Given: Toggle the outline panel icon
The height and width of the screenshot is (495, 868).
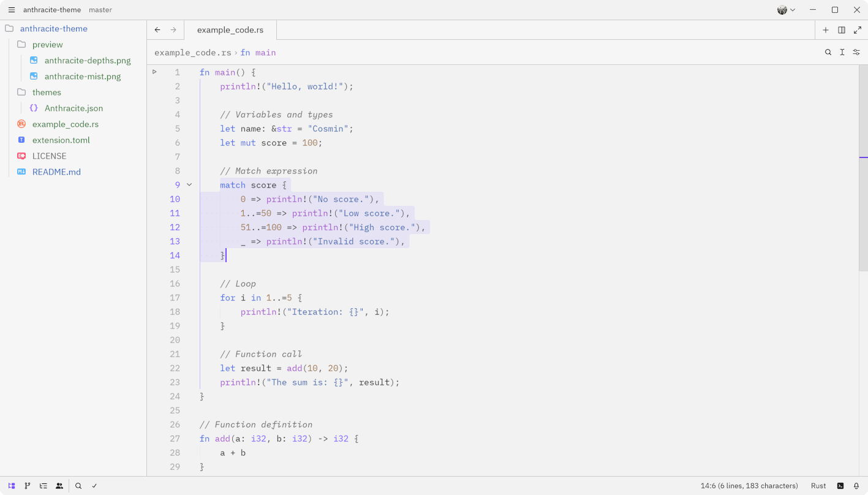Looking at the screenshot, I should (43, 486).
